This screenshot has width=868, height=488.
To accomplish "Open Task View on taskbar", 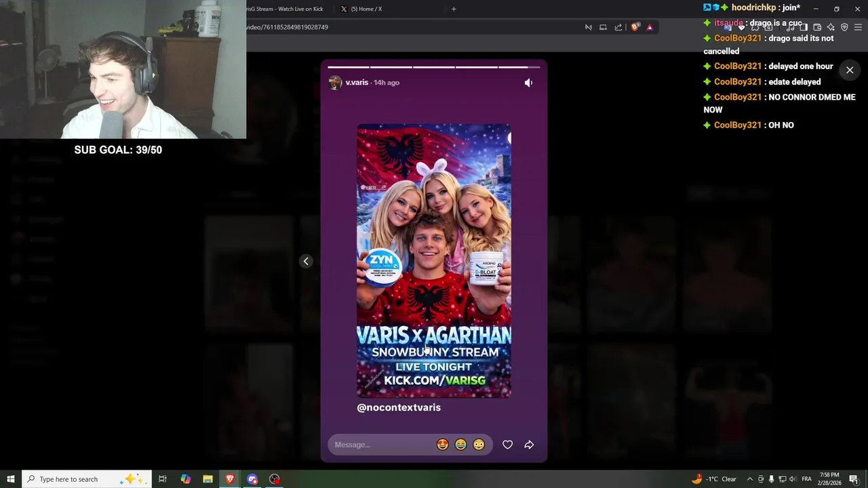I will 163,479.
